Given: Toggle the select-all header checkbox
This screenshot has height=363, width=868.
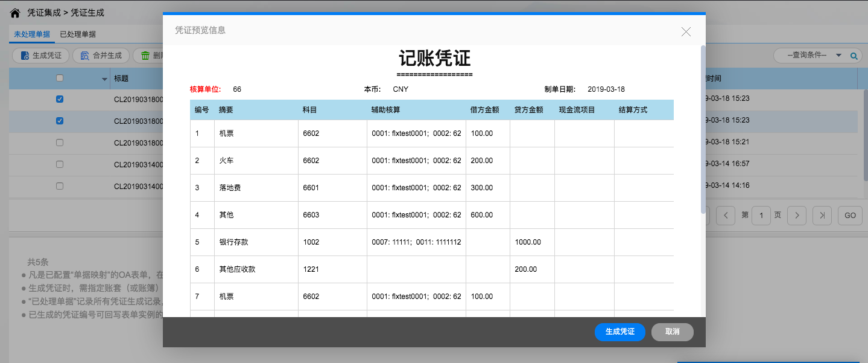Looking at the screenshot, I should (x=59, y=78).
